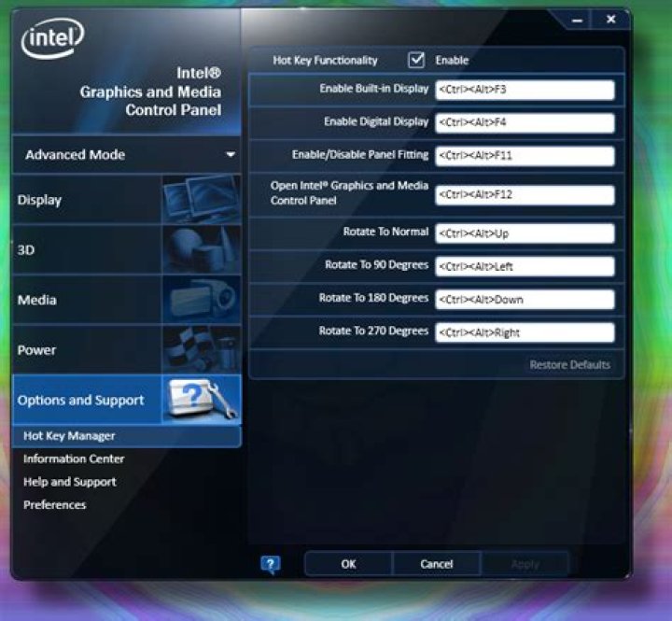Click the Intel logo
Screen dimensions: 672x621
pos(52,37)
